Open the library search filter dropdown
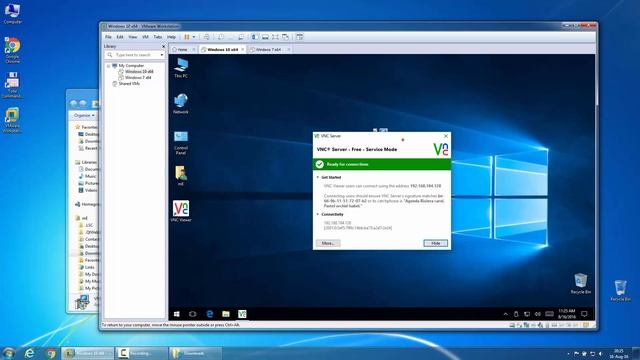 (162, 55)
